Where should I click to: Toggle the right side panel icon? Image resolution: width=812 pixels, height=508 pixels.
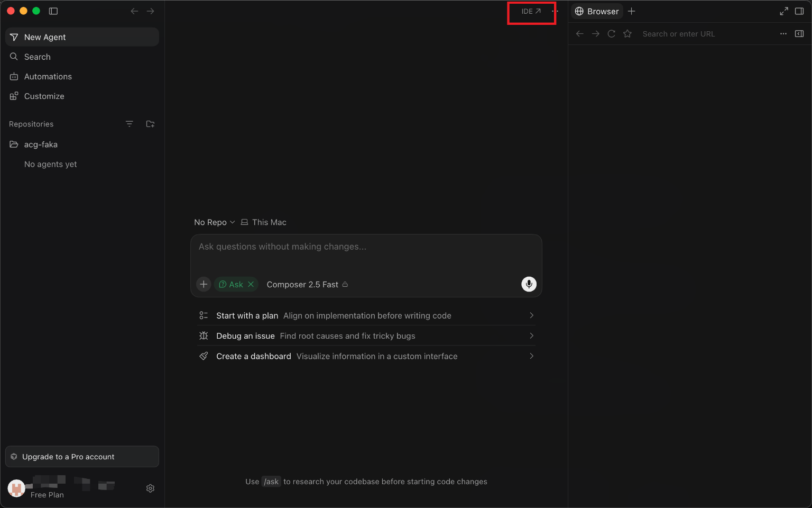[799, 11]
